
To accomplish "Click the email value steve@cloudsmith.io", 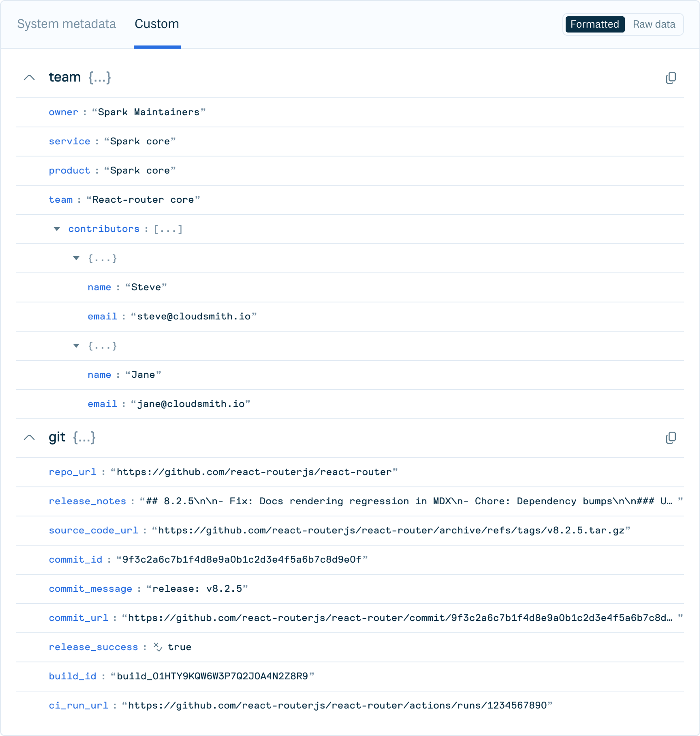I will (x=194, y=316).
